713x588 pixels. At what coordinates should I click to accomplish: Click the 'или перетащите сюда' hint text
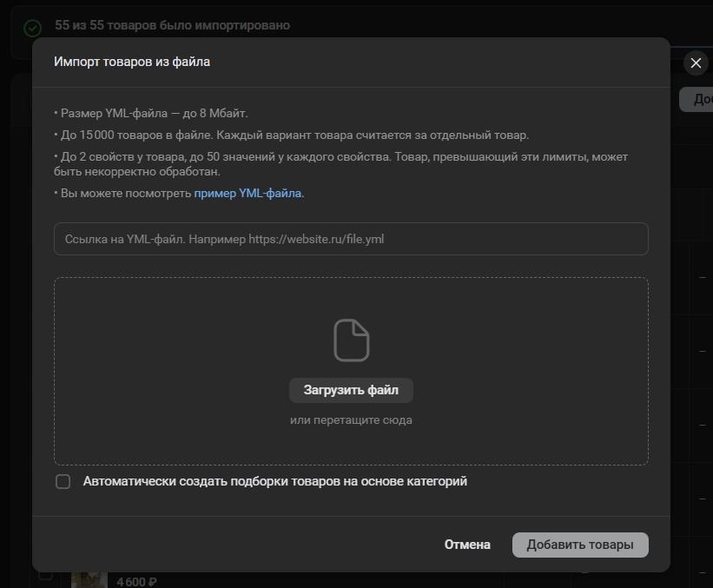pos(351,420)
